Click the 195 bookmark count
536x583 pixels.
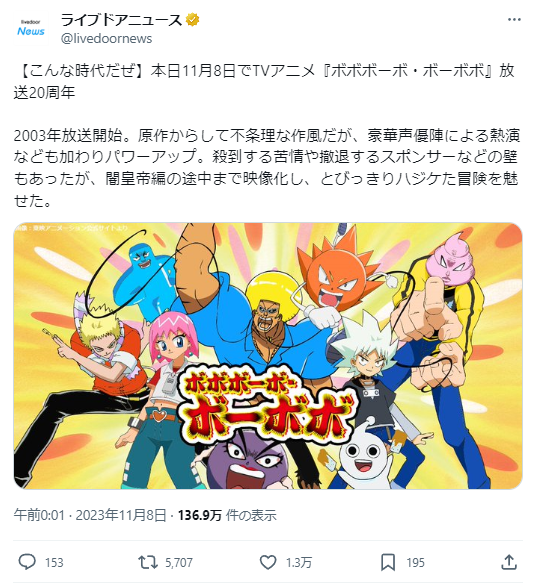(x=415, y=563)
